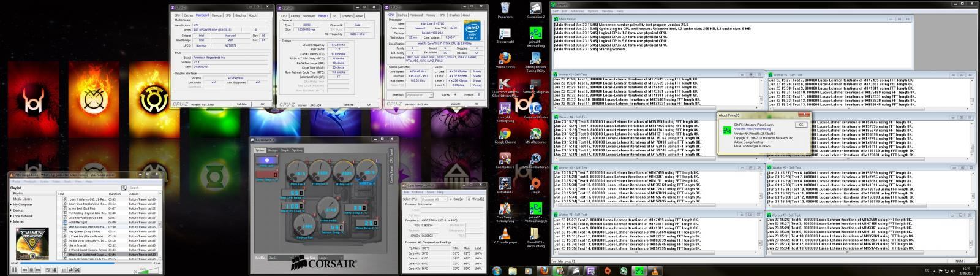Open the MSI Kombustor 2.5 desktop icon

(535, 161)
